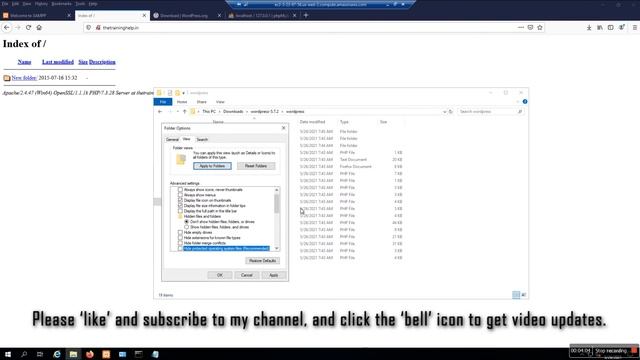
Task: Open the View tab in Explorer ribbon
Action: tap(220, 102)
